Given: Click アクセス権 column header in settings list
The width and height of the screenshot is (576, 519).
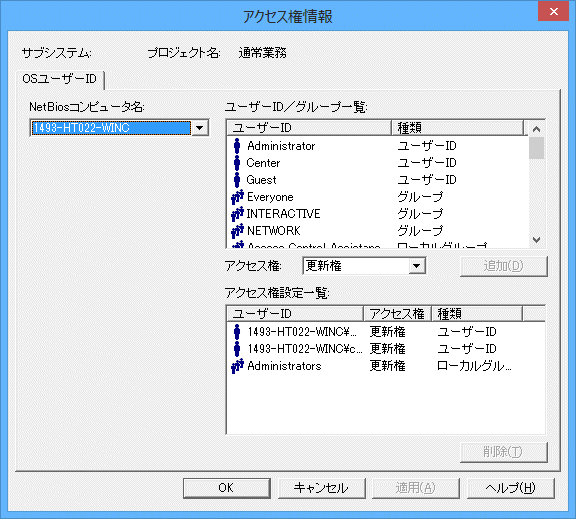Looking at the screenshot, I should (397, 314).
